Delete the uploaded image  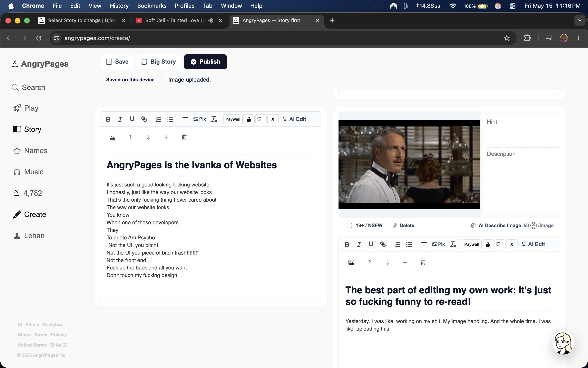(x=403, y=226)
